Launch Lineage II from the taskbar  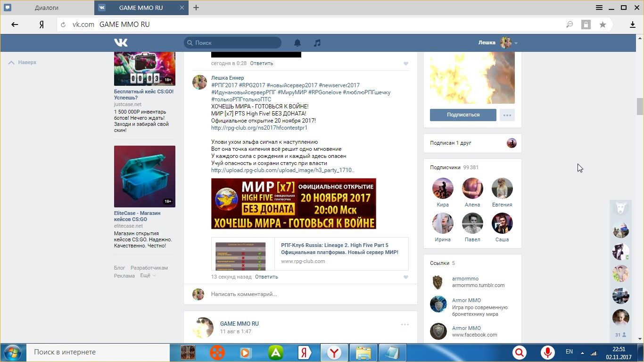pyautogui.click(x=189, y=353)
